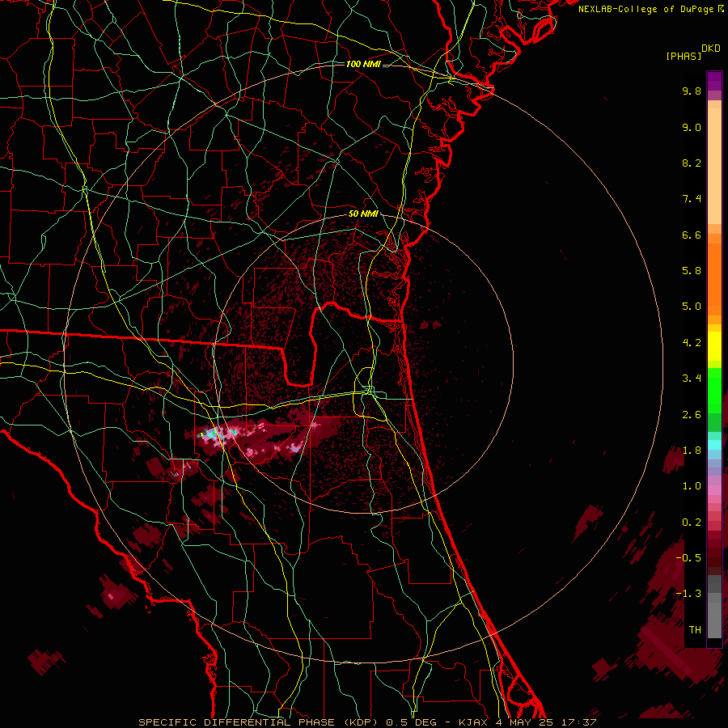The width and height of the screenshot is (728, 728).
Task: Pick the yellow color bar segment
Action: click(x=714, y=346)
